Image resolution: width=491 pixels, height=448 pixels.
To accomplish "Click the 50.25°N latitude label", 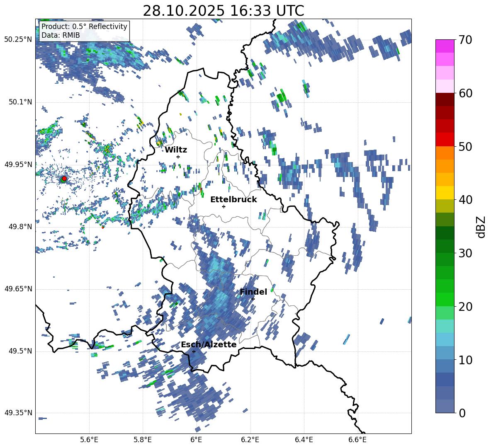I will [18, 40].
